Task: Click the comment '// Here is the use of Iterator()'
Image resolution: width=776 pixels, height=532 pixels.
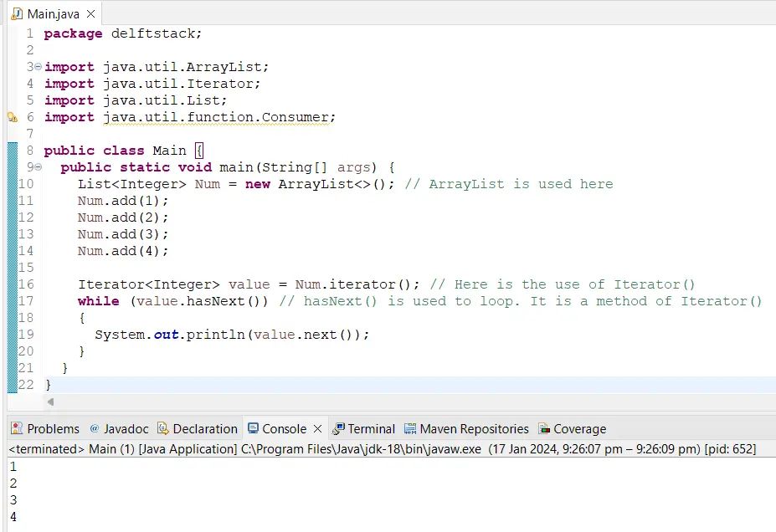Action: pyautogui.click(x=563, y=284)
